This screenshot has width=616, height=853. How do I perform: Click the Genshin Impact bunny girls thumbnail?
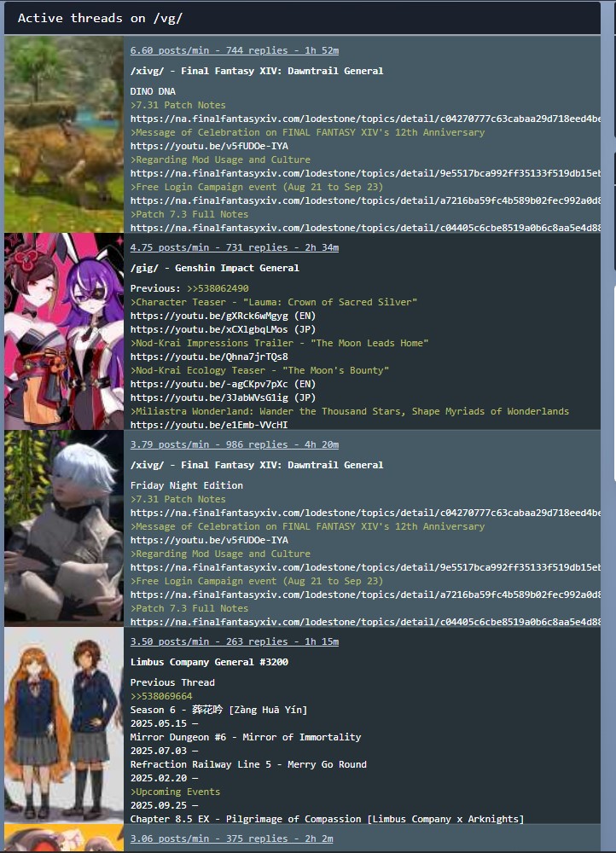tap(64, 331)
